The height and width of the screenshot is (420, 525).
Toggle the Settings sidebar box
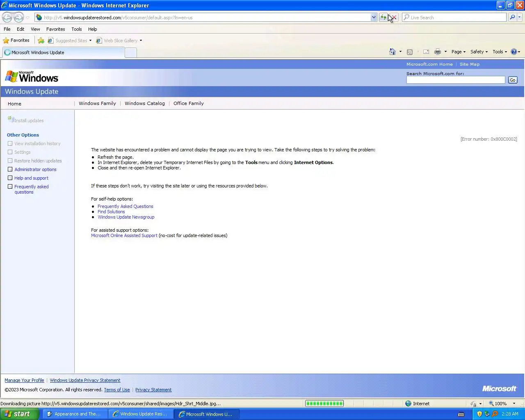pyautogui.click(x=10, y=152)
